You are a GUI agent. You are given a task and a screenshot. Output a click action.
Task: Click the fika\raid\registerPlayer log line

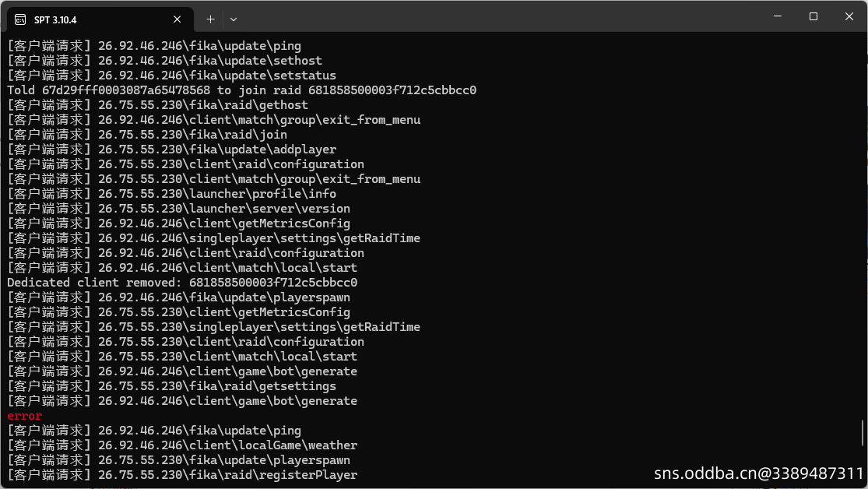click(x=182, y=475)
